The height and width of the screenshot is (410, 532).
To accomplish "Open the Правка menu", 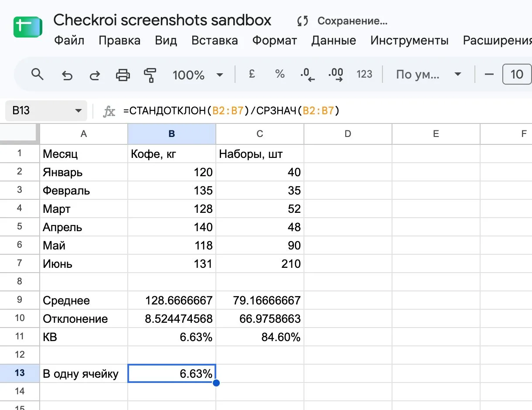I will (x=119, y=41).
